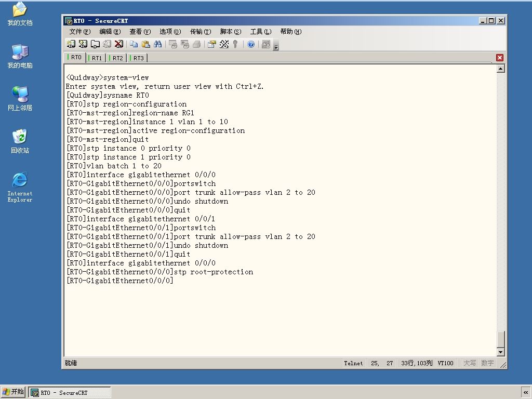This screenshot has height=399, width=532.
Task: Click the terminal scrollbar down arrow
Action: (500, 352)
